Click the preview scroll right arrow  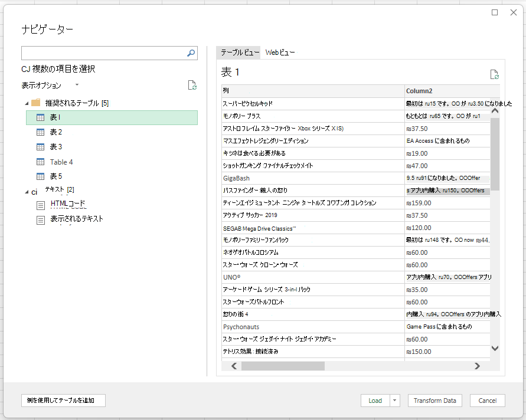(477, 366)
